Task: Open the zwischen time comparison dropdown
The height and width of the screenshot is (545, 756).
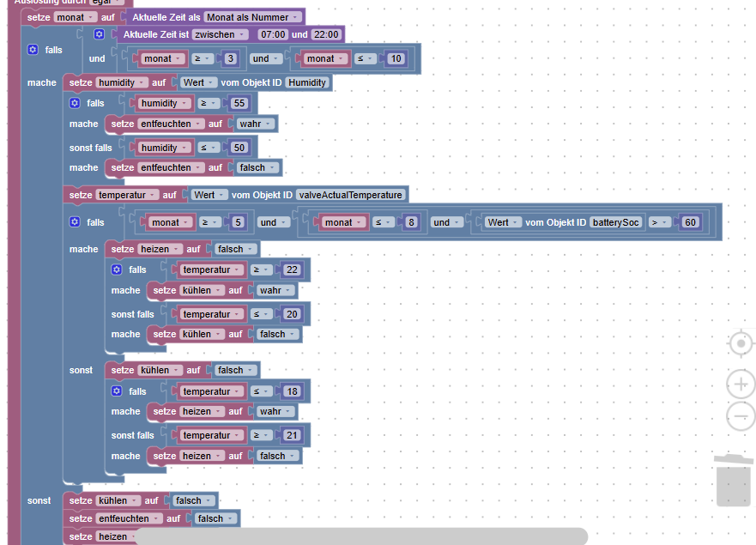Action: (x=221, y=34)
